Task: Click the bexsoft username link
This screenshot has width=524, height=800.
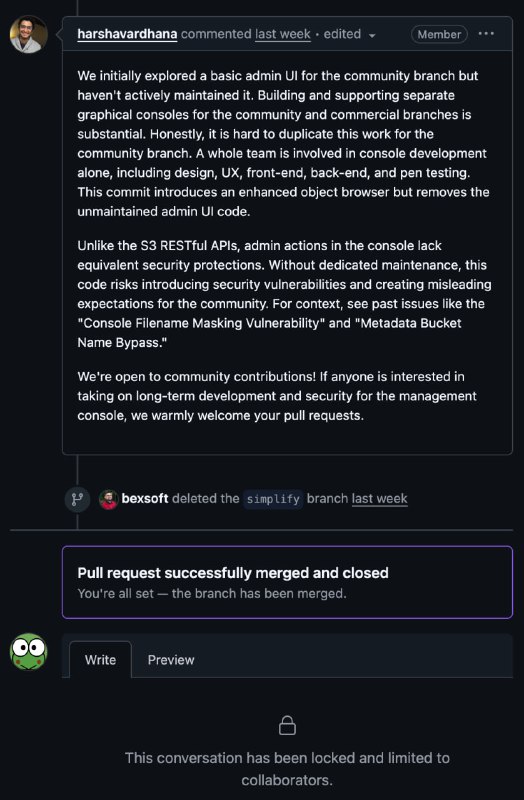Action: coord(145,498)
